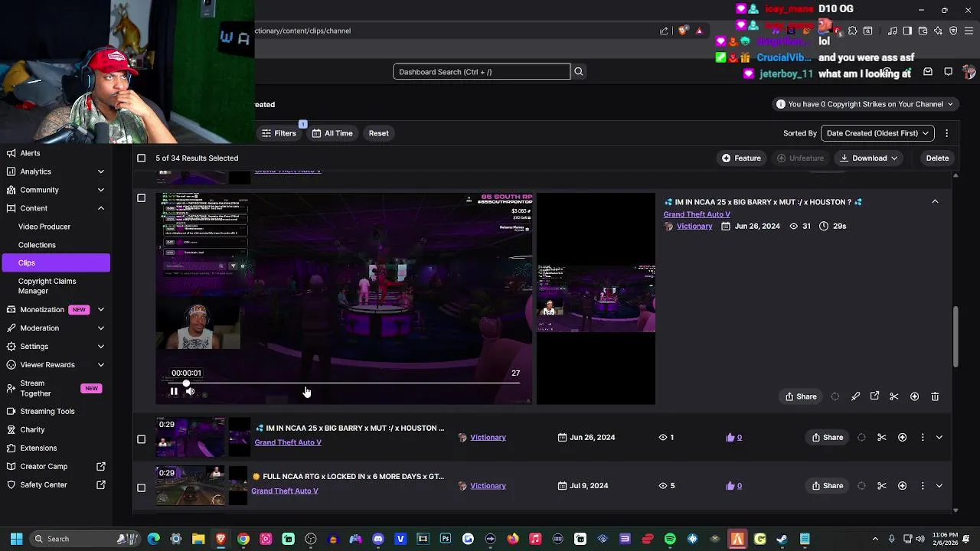980x551 pixels.
Task: Feature the Jul 9 clip via star icon
Action: pos(902,485)
